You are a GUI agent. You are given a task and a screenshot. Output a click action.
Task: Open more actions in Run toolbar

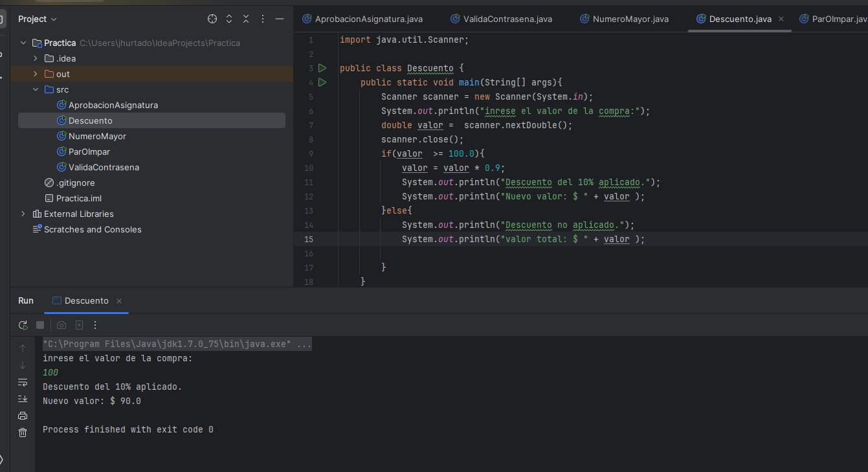click(95, 325)
